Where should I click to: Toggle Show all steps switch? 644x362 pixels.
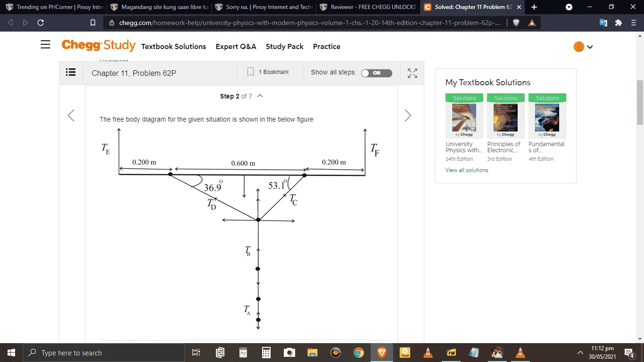(376, 73)
